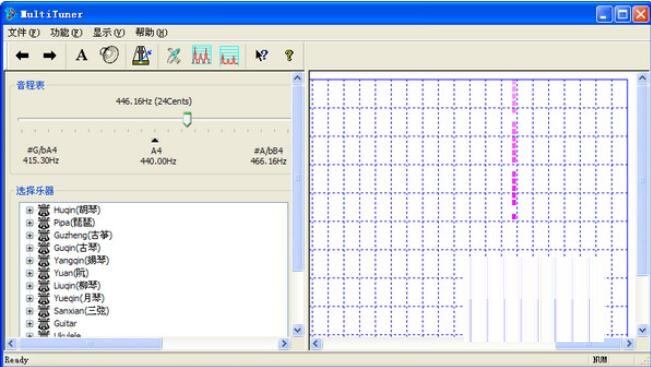Activate the context help arrow icon
The image size is (651, 367).
coord(261,55)
